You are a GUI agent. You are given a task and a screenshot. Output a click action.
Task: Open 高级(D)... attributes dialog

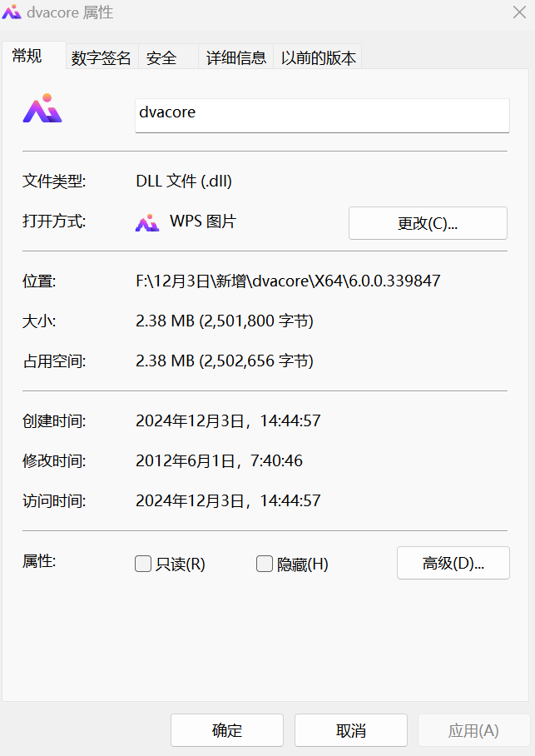coord(453,563)
